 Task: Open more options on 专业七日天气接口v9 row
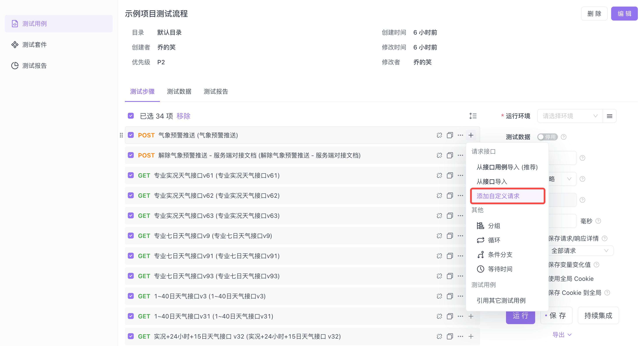pyautogui.click(x=460, y=236)
